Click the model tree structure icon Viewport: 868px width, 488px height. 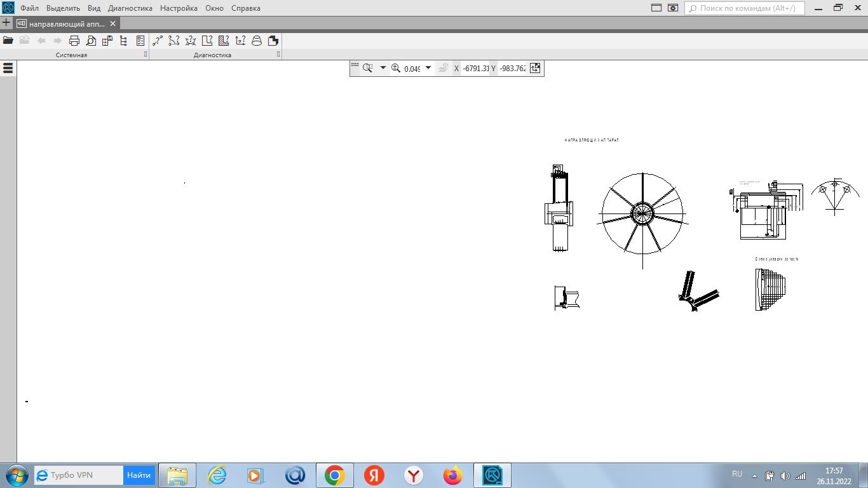pyautogui.click(x=123, y=41)
